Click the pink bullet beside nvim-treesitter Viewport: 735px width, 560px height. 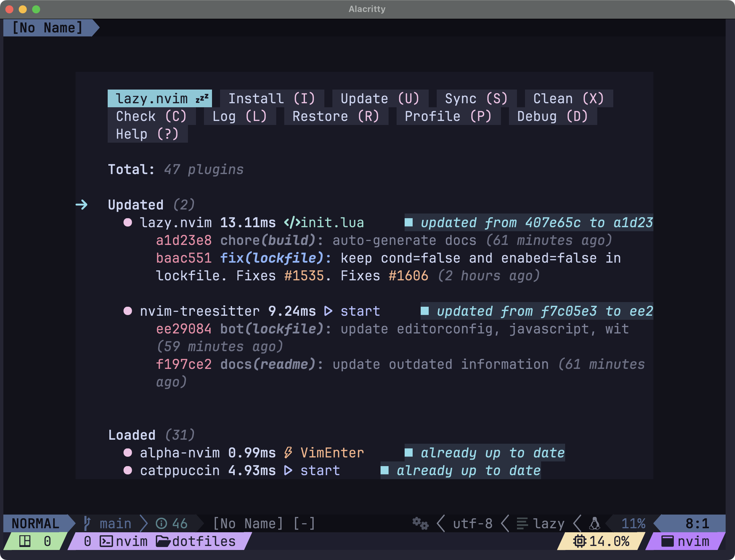click(128, 311)
